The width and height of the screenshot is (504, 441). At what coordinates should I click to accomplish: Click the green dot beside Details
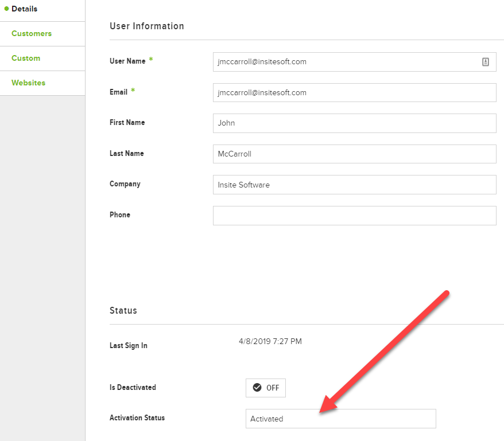6,9
